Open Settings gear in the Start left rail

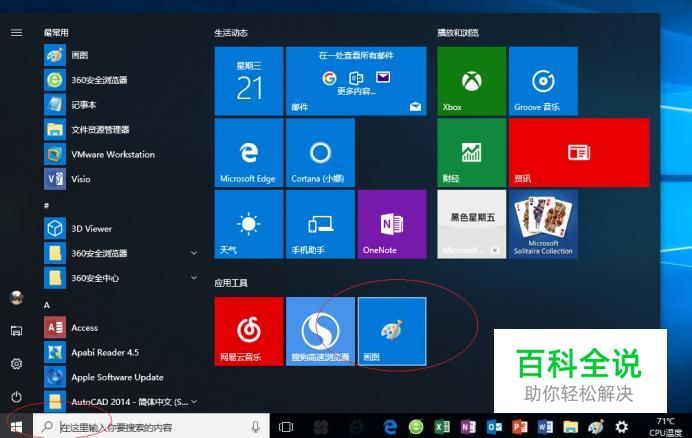(16, 364)
